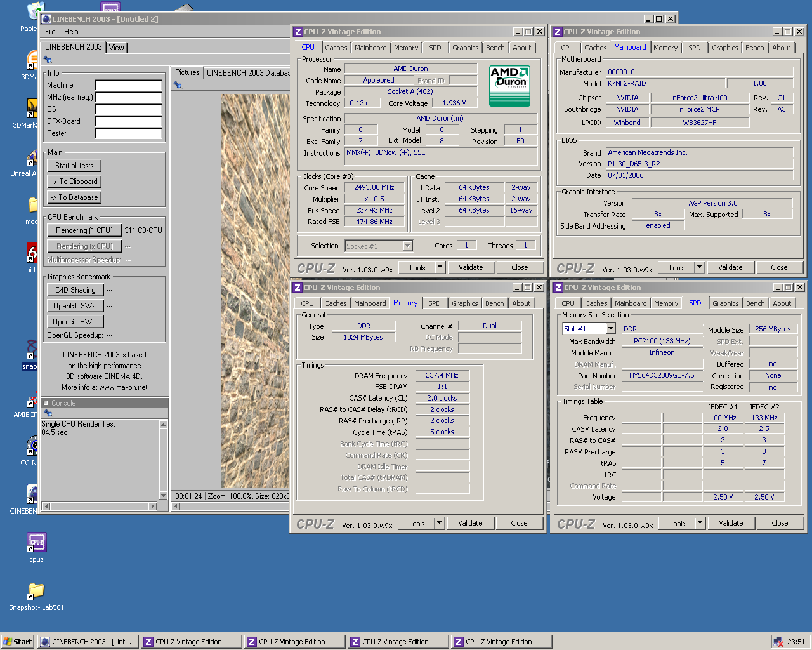Open Caches tab in the CPU window

(x=336, y=48)
